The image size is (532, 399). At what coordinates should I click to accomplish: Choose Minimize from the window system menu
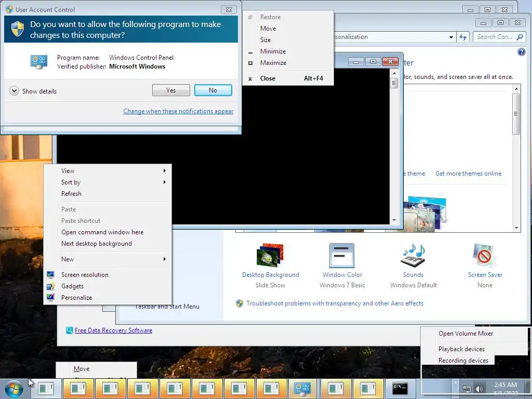[288, 51]
